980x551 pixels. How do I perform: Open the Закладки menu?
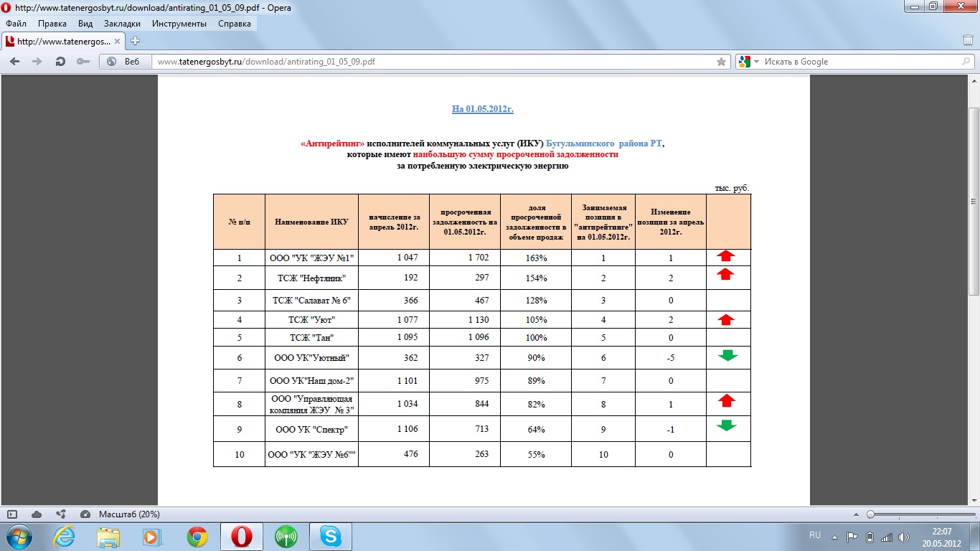coord(122,24)
